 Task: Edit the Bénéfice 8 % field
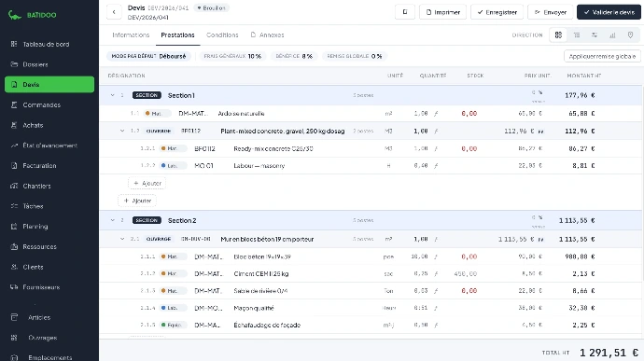coord(294,56)
